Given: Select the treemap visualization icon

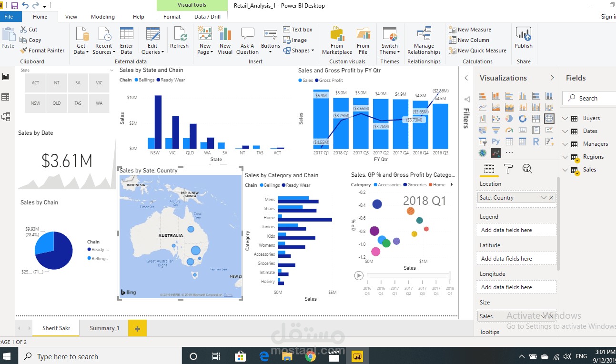Looking at the screenshot, I should click(x=536, y=119).
